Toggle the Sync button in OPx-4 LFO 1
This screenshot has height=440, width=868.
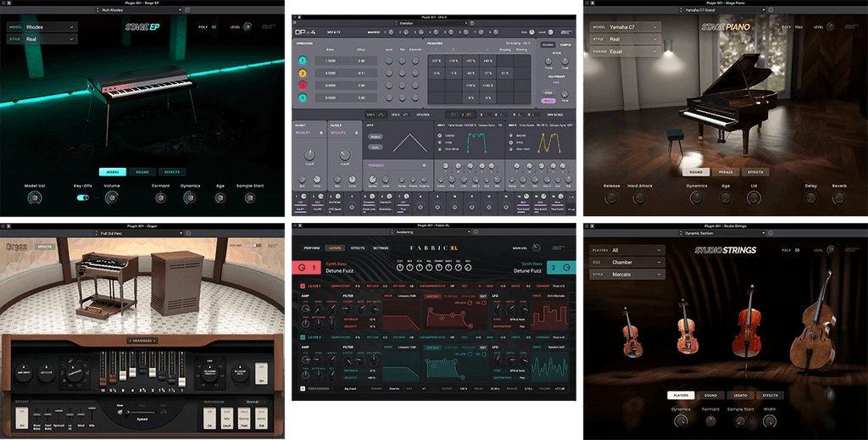click(376, 148)
